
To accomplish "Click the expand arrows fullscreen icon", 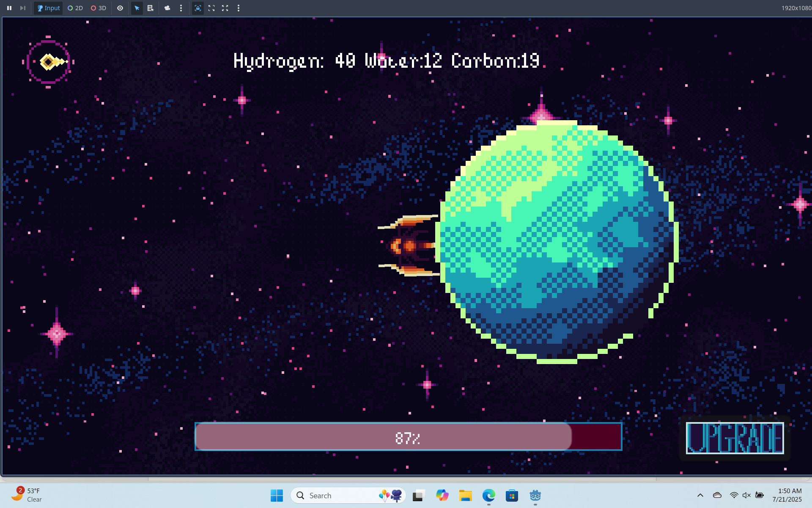I will pos(225,8).
